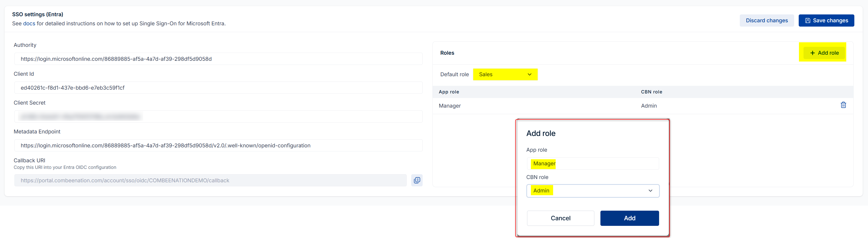868x238 pixels.
Task: Click the Metadata Endpoint input field
Action: coord(218,146)
